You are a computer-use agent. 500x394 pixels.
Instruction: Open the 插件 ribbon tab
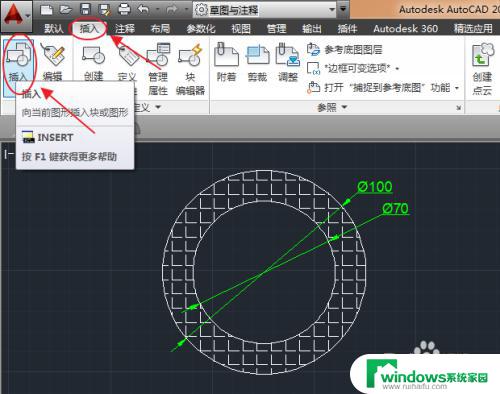click(x=347, y=29)
